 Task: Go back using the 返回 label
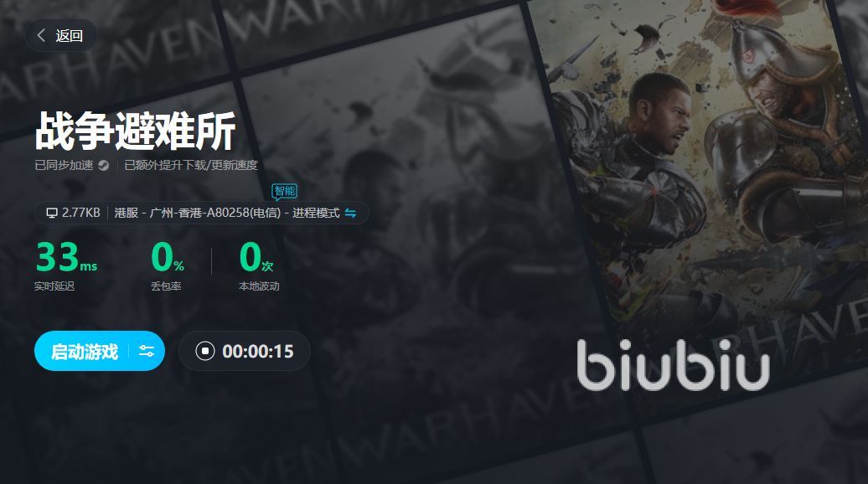pos(70,35)
